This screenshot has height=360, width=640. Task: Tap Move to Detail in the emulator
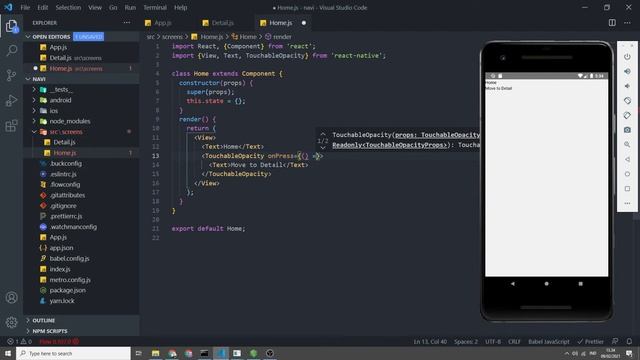(498, 88)
